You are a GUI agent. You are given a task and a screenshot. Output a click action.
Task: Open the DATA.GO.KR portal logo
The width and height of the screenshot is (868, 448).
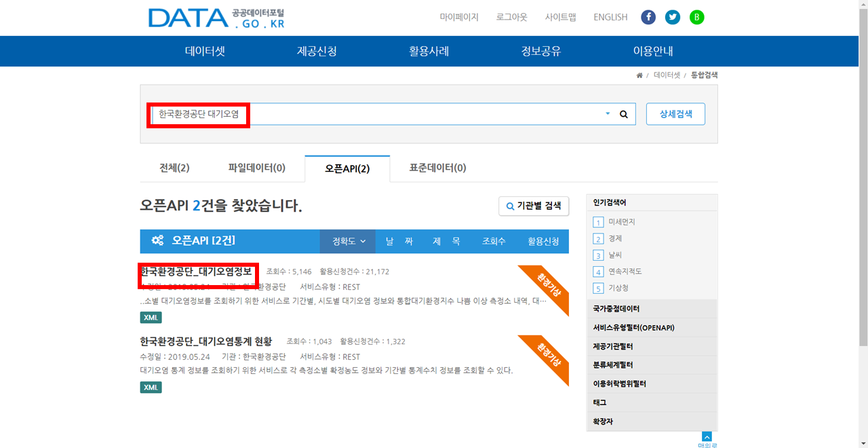click(216, 18)
